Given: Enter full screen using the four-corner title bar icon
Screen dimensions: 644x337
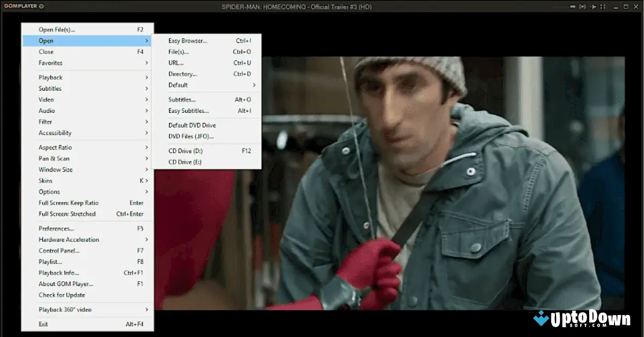Looking at the screenshot, I should click(603, 6).
